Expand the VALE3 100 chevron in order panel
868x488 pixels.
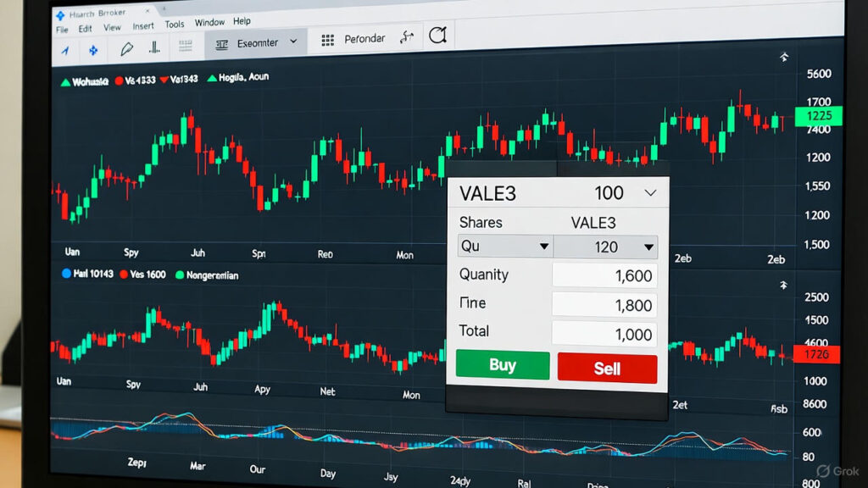pyautogui.click(x=650, y=193)
